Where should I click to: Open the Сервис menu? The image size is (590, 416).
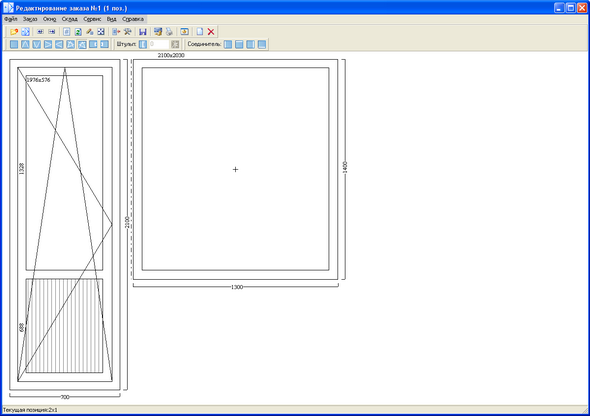click(92, 19)
